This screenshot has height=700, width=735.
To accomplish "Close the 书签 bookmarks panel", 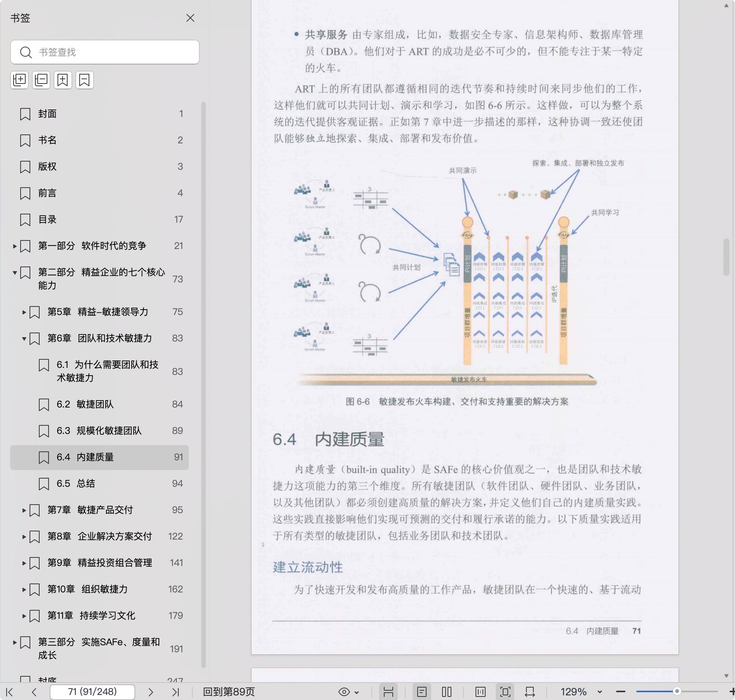I will [190, 18].
